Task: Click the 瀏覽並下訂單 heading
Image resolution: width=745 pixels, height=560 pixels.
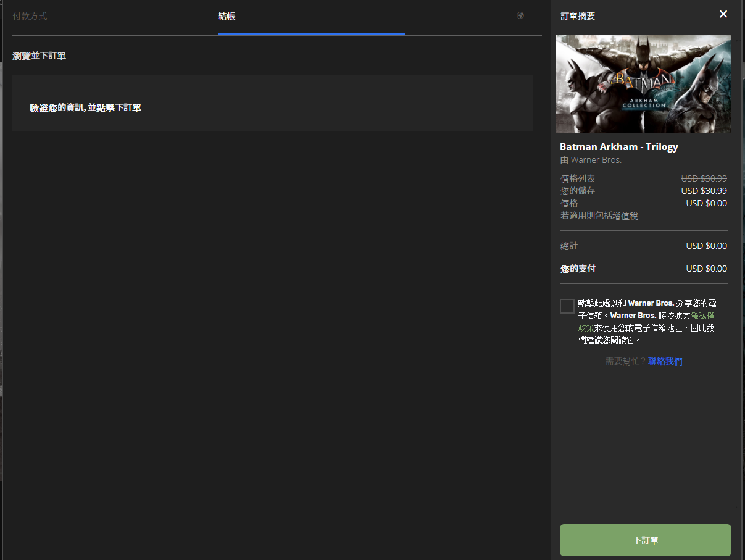Action: pos(39,56)
